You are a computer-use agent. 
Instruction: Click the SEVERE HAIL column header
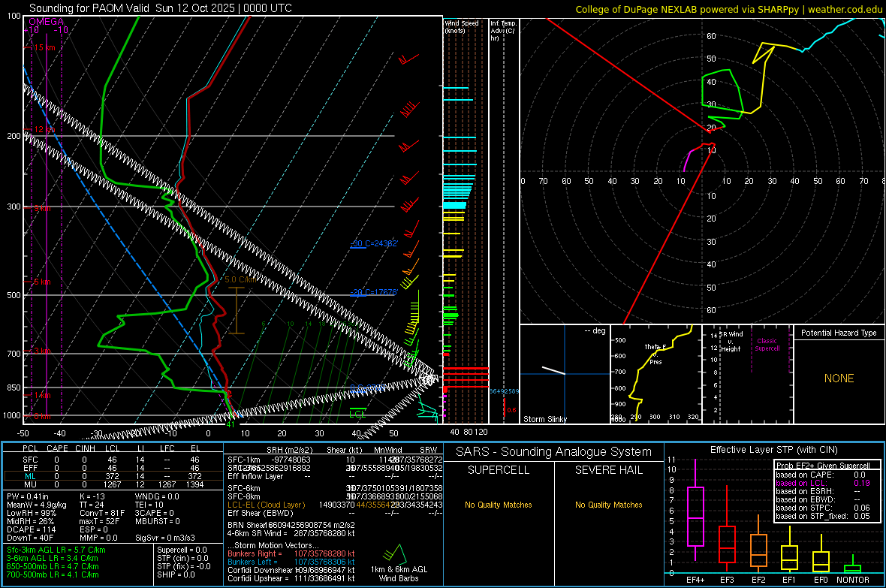point(608,470)
